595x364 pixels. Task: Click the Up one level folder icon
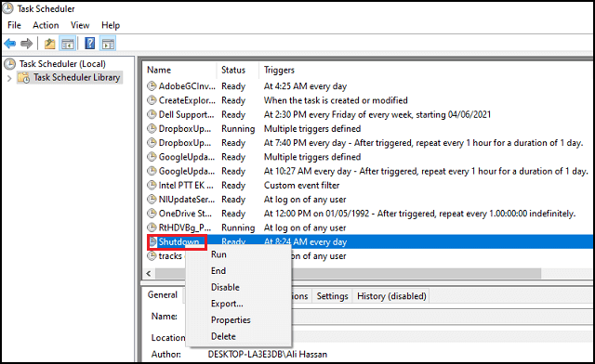(x=49, y=44)
